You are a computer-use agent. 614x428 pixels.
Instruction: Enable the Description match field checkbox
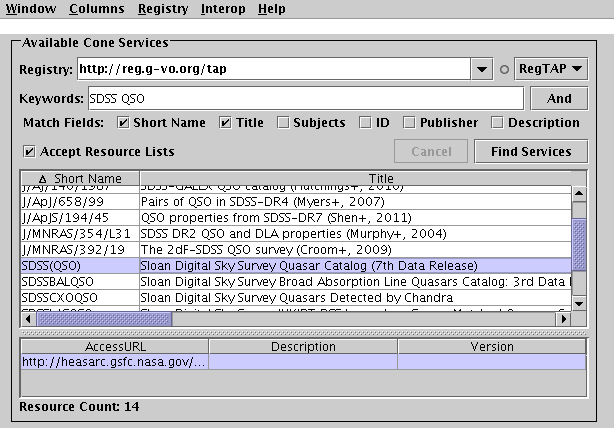pyautogui.click(x=497, y=123)
